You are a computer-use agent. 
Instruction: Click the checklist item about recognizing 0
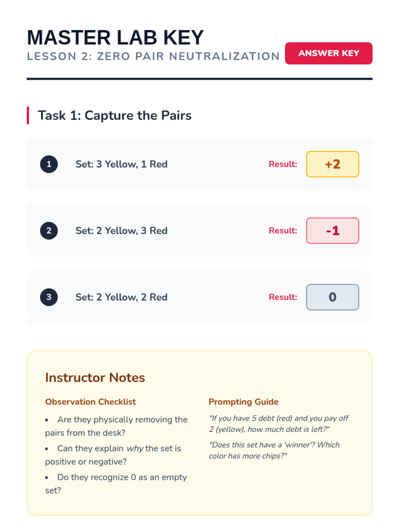tap(116, 484)
